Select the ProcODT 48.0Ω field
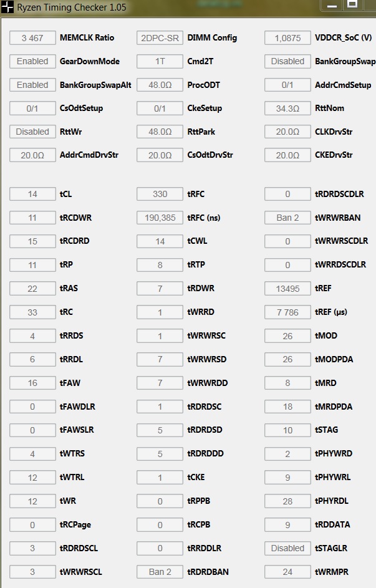Image resolution: width=376 pixels, height=588 pixels. click(x=160, y=85)
